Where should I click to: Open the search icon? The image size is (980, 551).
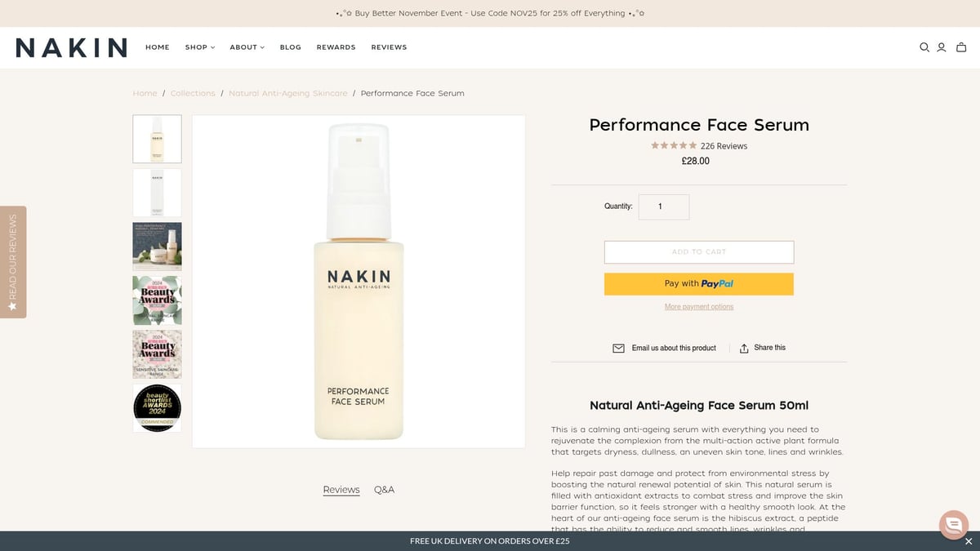click(924, 47)
